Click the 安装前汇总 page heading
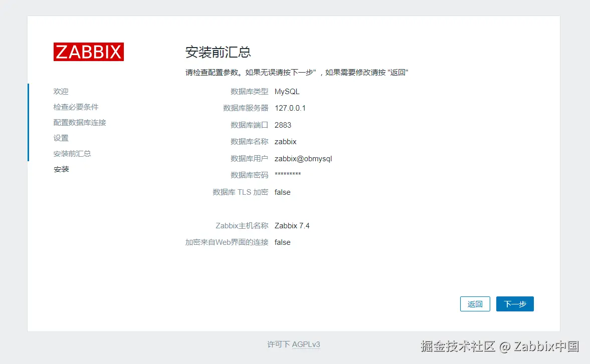Viewport: 590px width, 364px height. (x=218, y=52)
